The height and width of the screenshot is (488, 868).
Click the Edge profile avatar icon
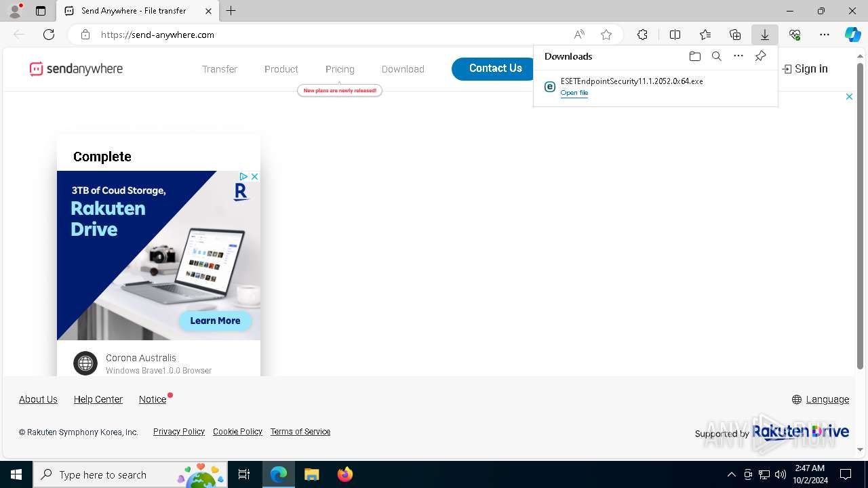pyautogui.click(x=15, y=11)
